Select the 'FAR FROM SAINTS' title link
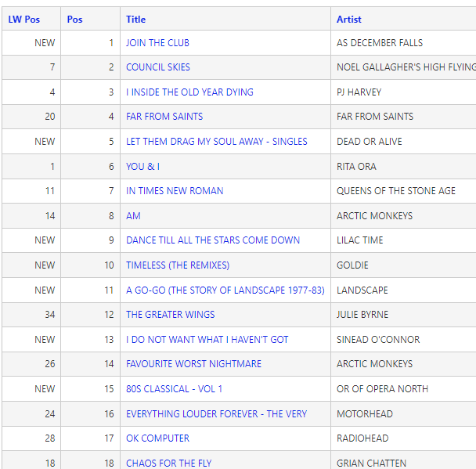Image resolution: width=476 pixels, height=469 pixels. tap(164, 117)
